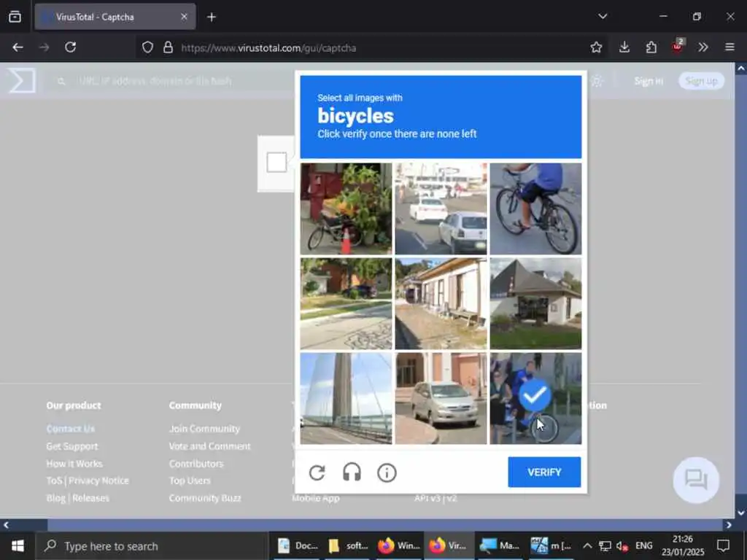Image resolution: width=747 pixels, height=560 pixels.
Task: Toggle VirusTotal light/dark theme icon
Action: 597,81
